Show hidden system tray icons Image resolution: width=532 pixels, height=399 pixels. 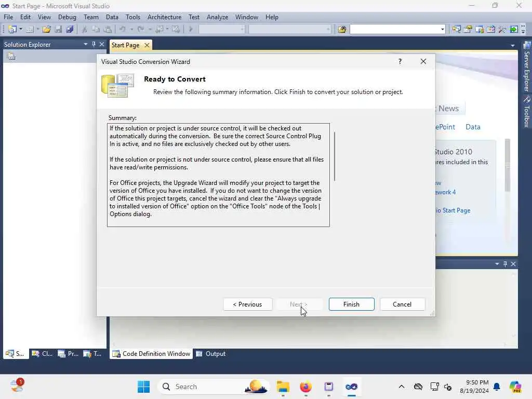pyautogui.click(x=402, y=387)
